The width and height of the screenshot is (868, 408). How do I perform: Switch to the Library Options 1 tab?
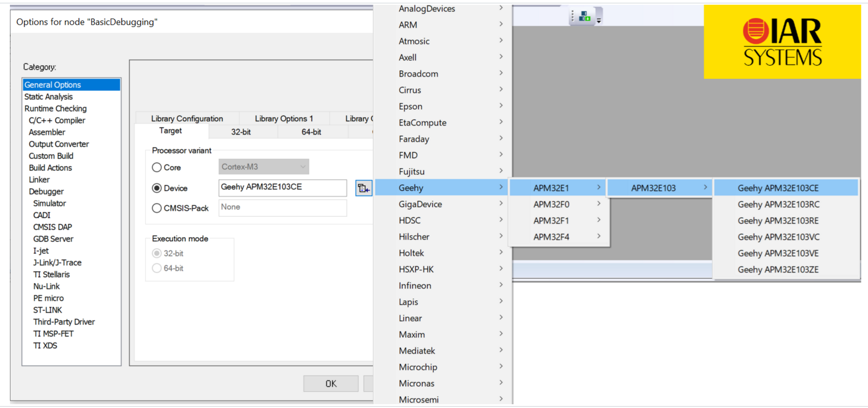coord(284,118)
